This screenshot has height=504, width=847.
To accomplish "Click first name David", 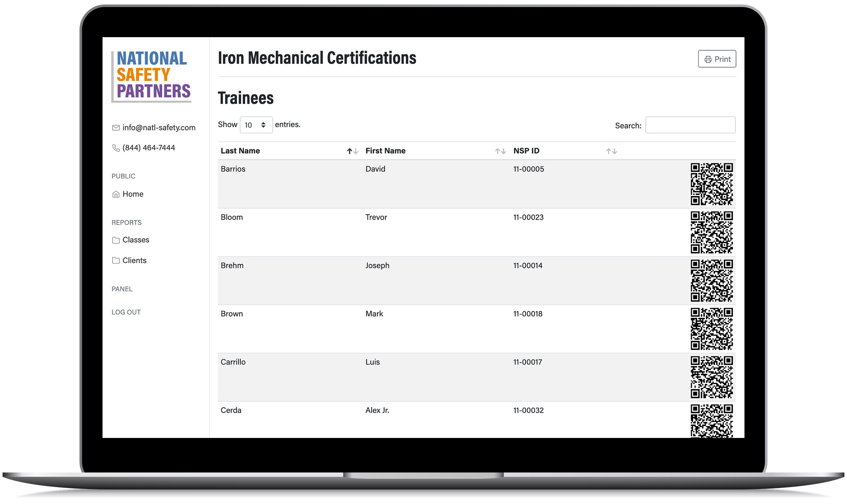I will coord(375,169).
